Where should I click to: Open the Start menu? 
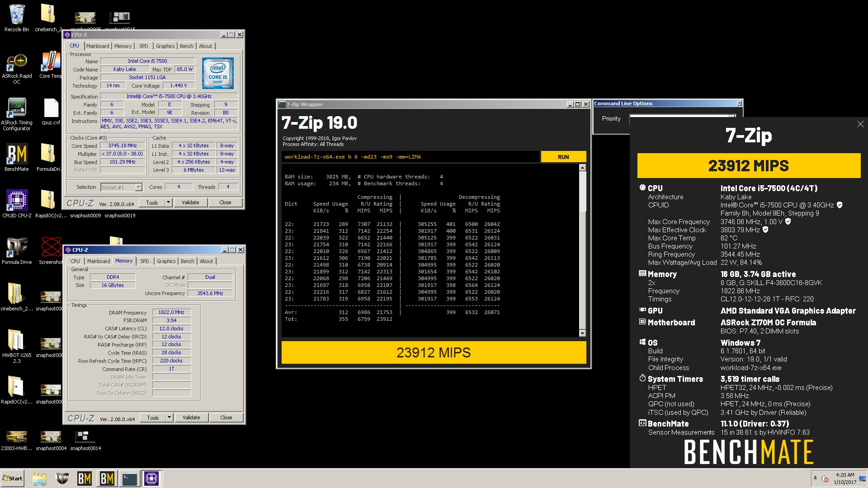pos(13,479)
